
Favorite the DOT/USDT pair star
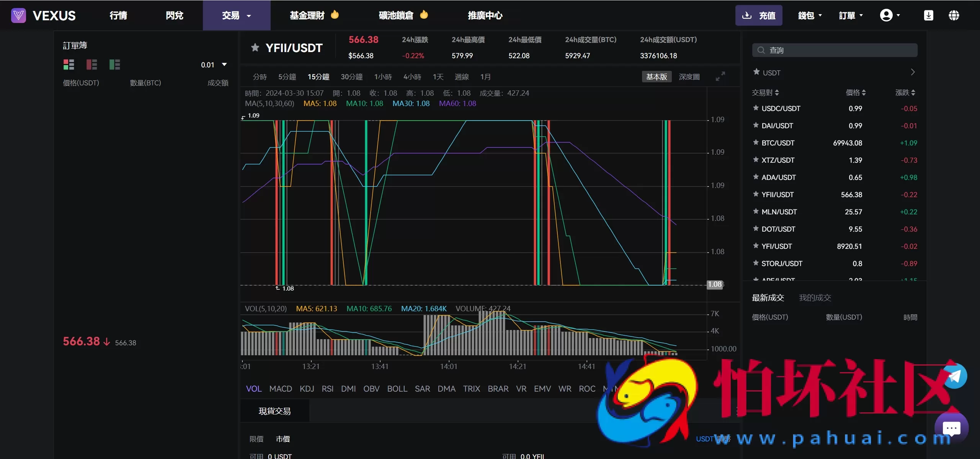(x=756, y=229)
